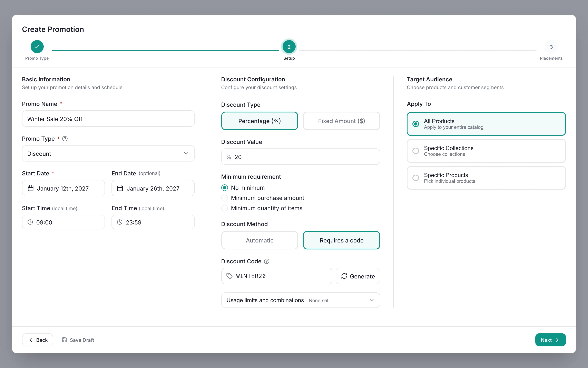Click the Back button
This screenshot has width=588, height=368.
point(37,340)
